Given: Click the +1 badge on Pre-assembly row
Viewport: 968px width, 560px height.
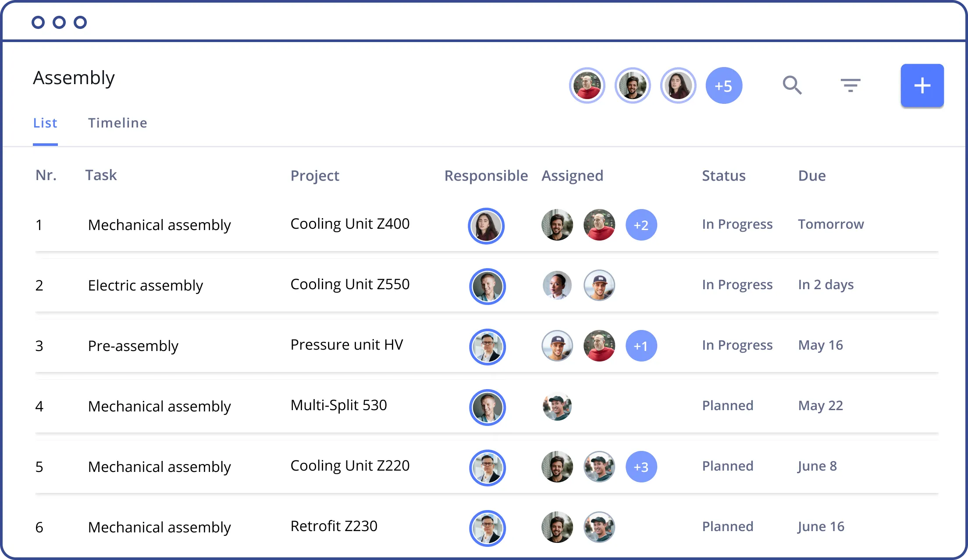Looking at the screenshot, I should click(x=641, y=346).
